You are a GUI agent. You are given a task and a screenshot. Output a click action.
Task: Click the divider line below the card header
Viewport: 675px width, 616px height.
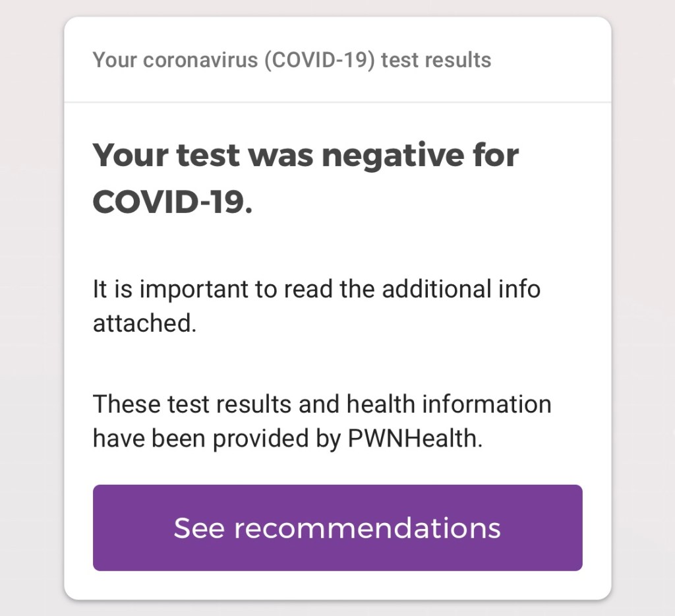[337, 102]
